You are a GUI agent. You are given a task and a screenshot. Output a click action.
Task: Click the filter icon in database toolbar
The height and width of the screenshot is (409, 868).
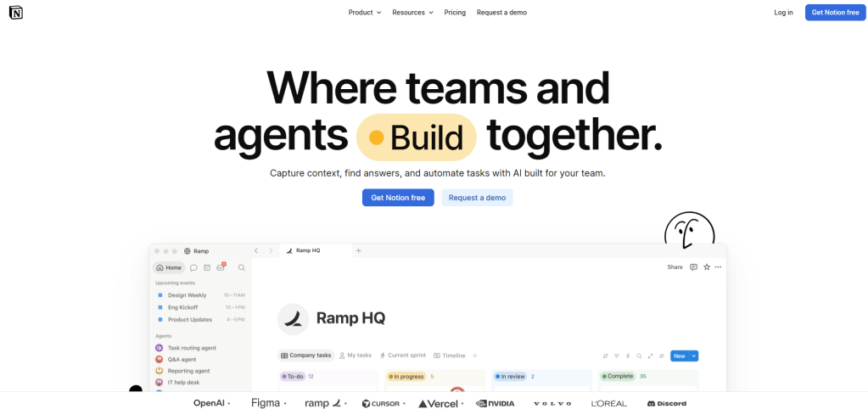tap(617, 356)
